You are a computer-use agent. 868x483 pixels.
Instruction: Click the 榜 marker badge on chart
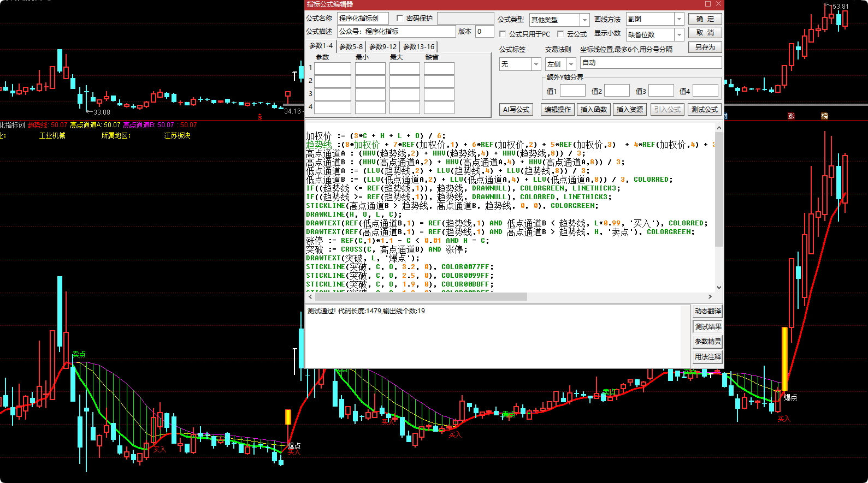(824, 116)
